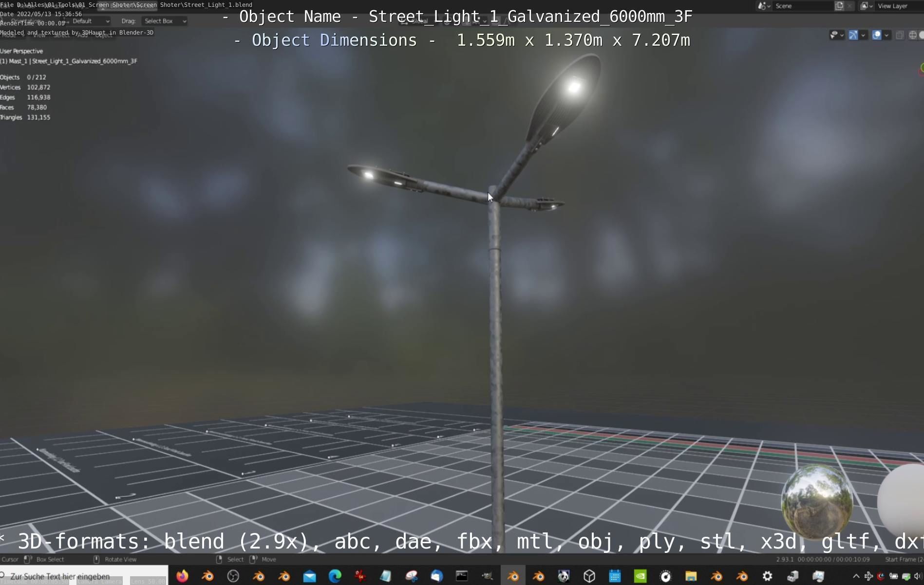
Task: Open the Object menu in the viewport header
Action: coord(103,35)
